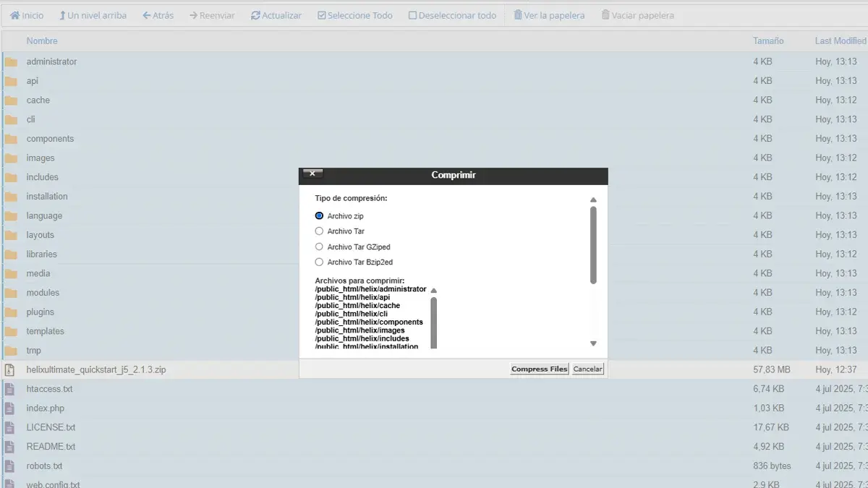Click the helixultimate zip file icon

(10, 369)
